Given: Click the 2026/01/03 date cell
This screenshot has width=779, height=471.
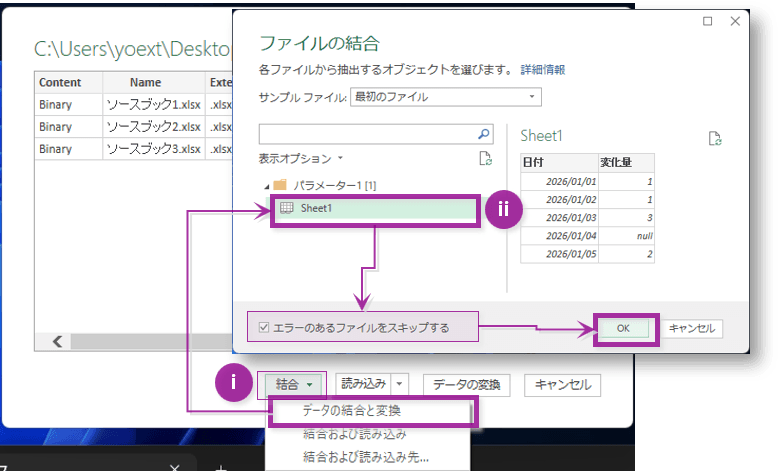Looking at the screenshot, I should coord(559,218).
